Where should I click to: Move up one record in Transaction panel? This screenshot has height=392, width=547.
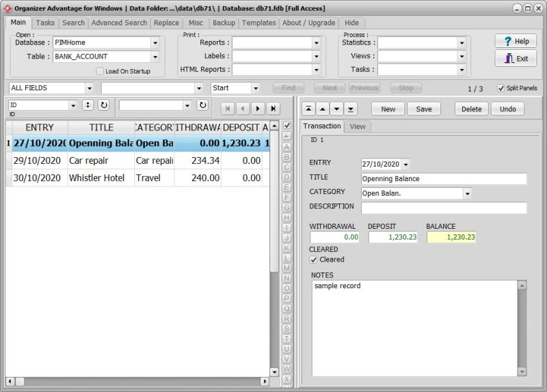click(x=322, y=109)
